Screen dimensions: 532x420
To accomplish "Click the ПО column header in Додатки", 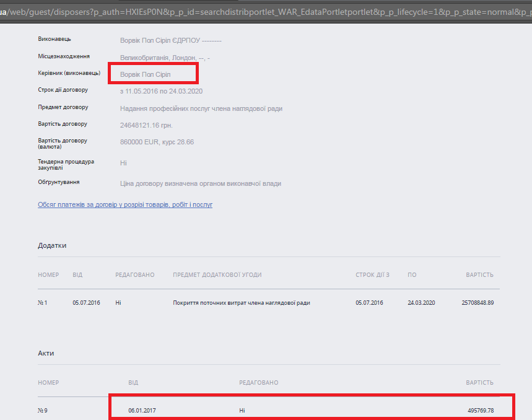I will coord(412,274).
